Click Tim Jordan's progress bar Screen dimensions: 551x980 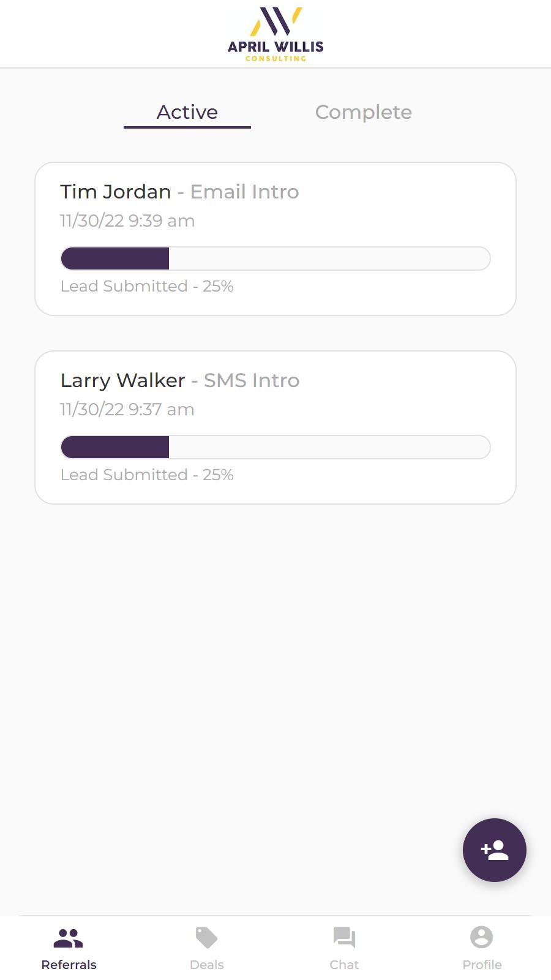click(x=275, y=258)
